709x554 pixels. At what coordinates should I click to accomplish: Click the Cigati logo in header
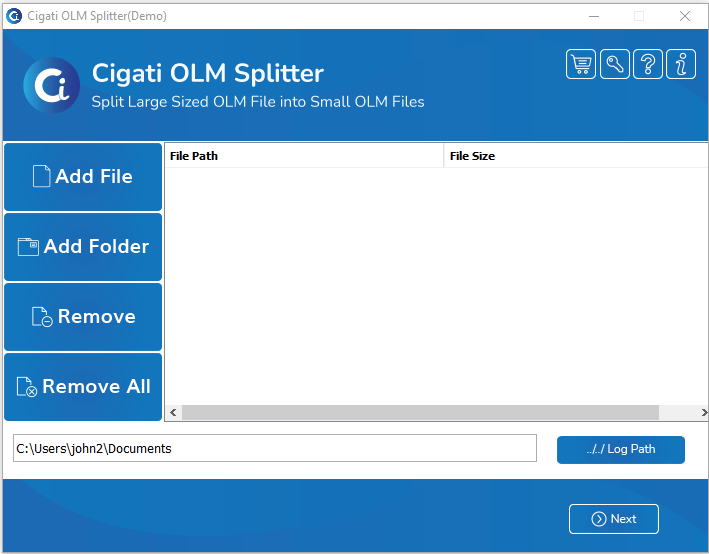click(52, 85)
